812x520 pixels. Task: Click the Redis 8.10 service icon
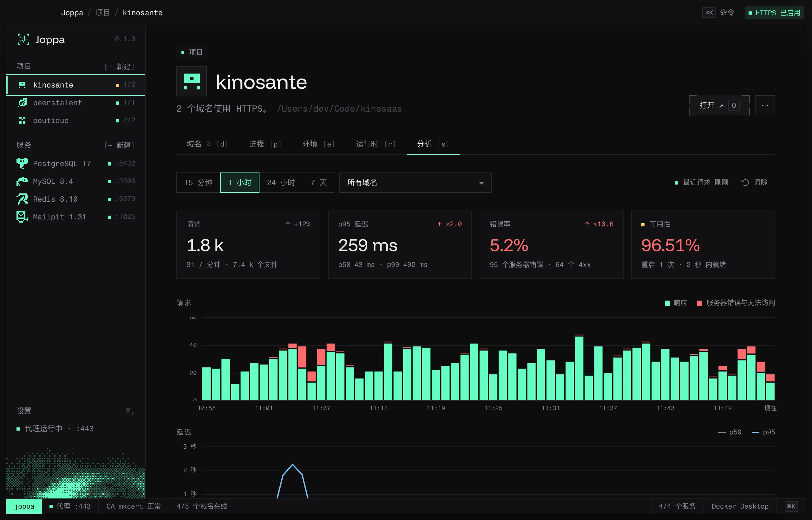tap(22, 199)
